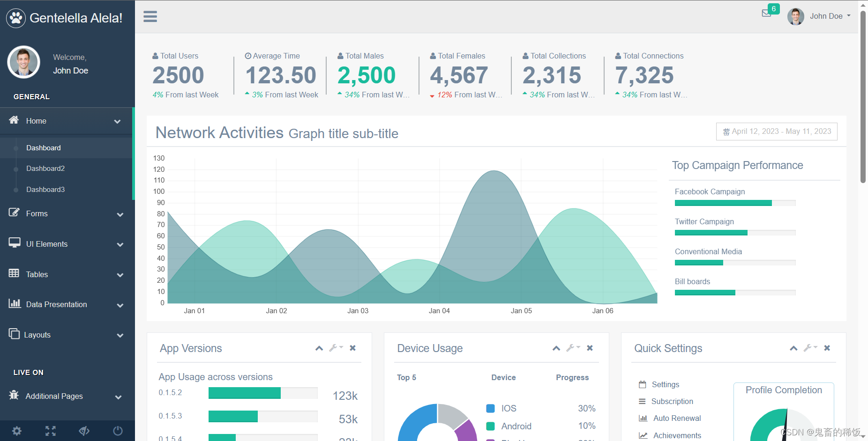Click the Layouts clone icon in sidebar
Image resolution: width=868 pixels, height=441 pixels.
[x=14, y=333]
